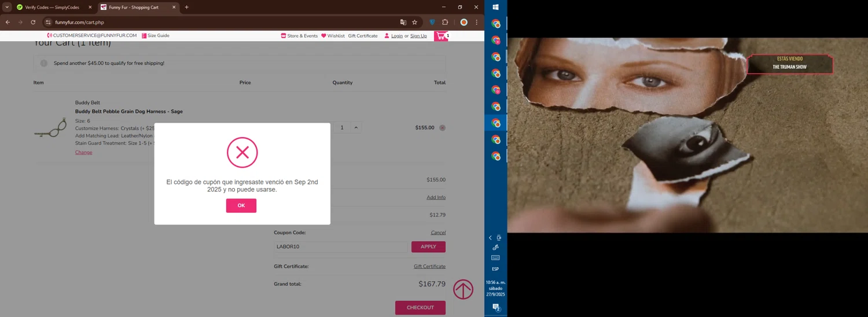Click the $12.79 amount
Viewport: 868px width, 317px height.
437,215
